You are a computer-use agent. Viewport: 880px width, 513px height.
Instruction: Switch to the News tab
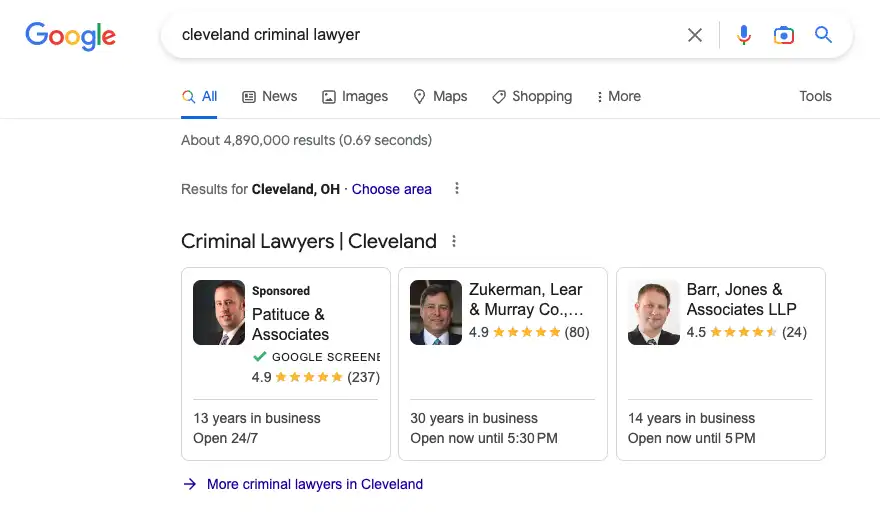pos(269,97)
